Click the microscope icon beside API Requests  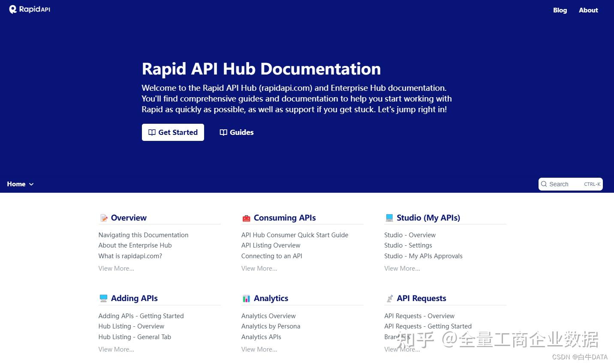pyautogui.click(x=389, y=298)
